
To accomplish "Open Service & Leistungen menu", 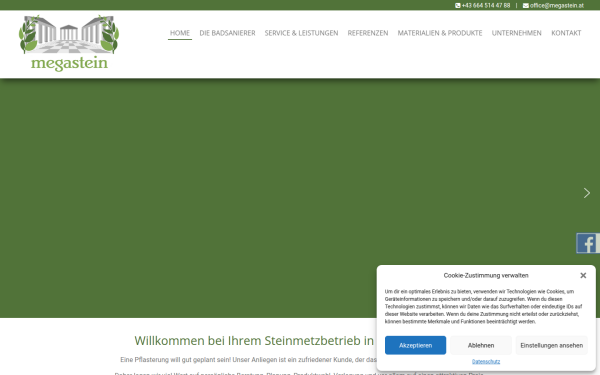I will pos(302,33).
